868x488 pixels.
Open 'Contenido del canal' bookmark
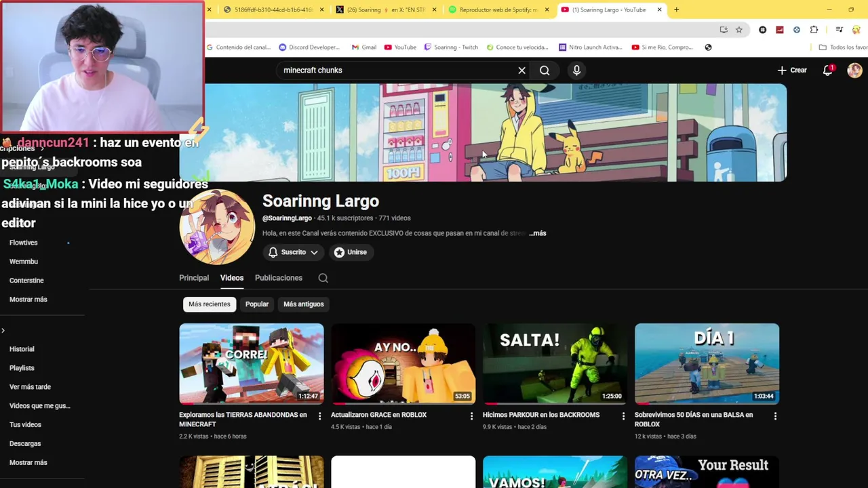click(x=239, y=47)
